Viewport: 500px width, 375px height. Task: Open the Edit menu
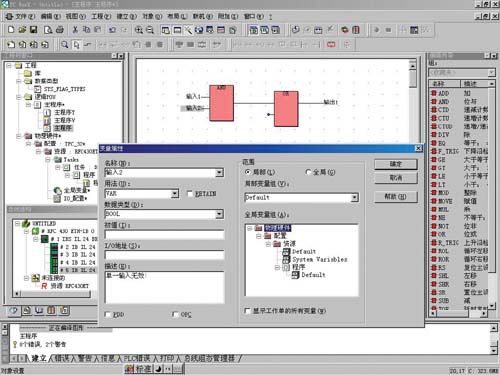(50, 16)
